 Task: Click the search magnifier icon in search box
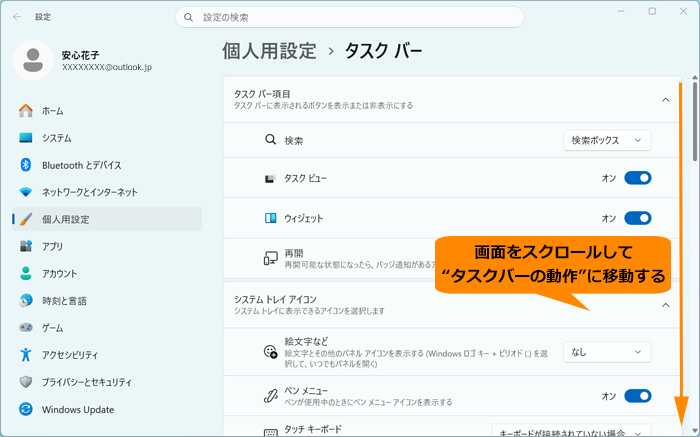pyautogui.click(x=188, y=17)
